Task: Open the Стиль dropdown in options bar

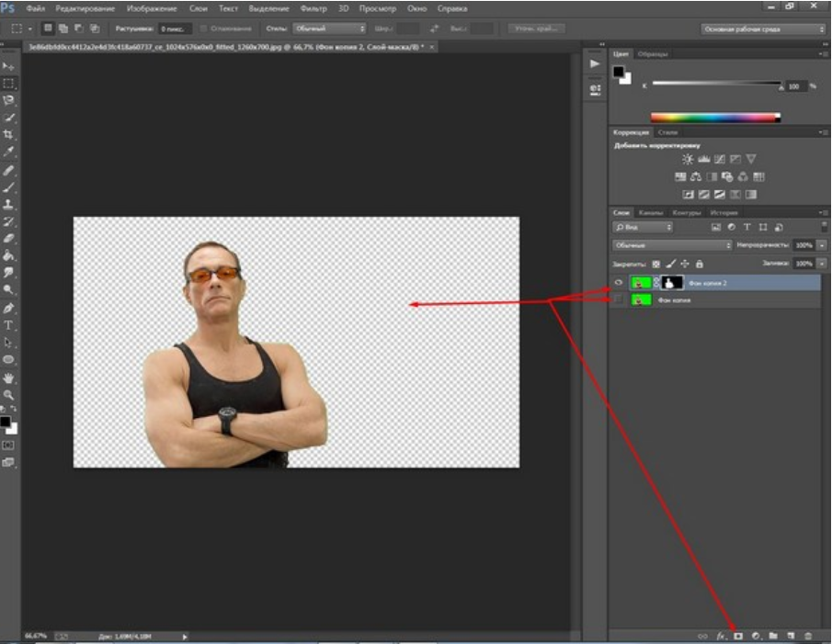Action: 329,28
